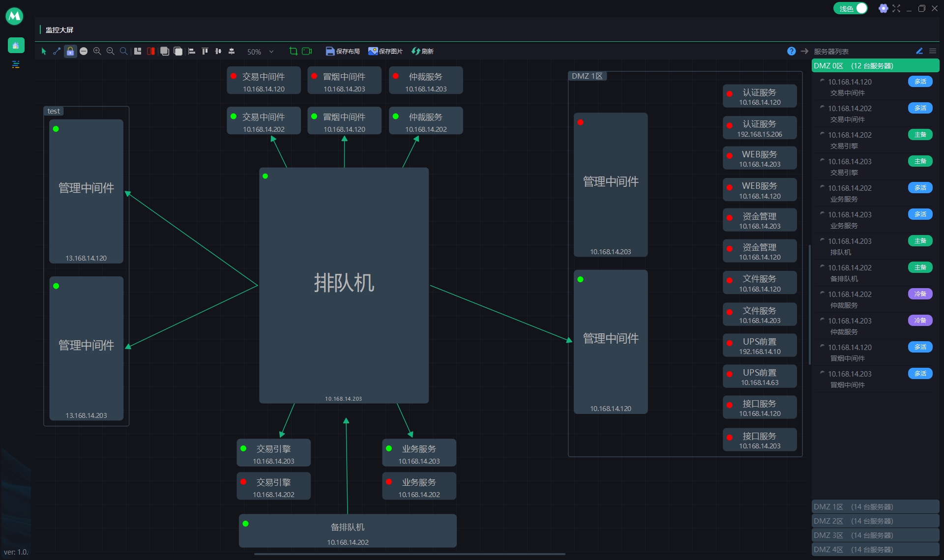Expand the DMZ 3区 server section
944x560 pixels.
coord(875,535)
